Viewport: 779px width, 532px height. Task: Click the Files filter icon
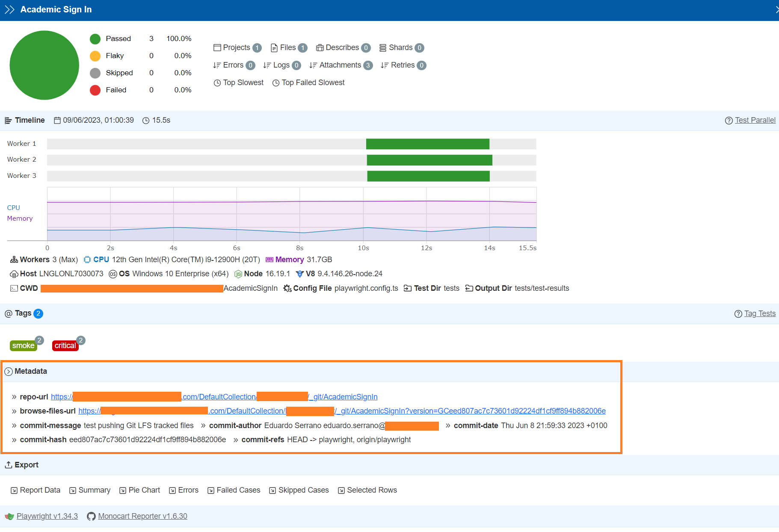(274, 47)
